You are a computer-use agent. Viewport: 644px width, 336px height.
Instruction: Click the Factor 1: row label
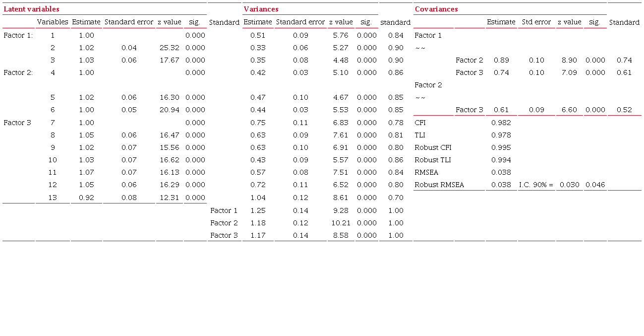(18, 35)
